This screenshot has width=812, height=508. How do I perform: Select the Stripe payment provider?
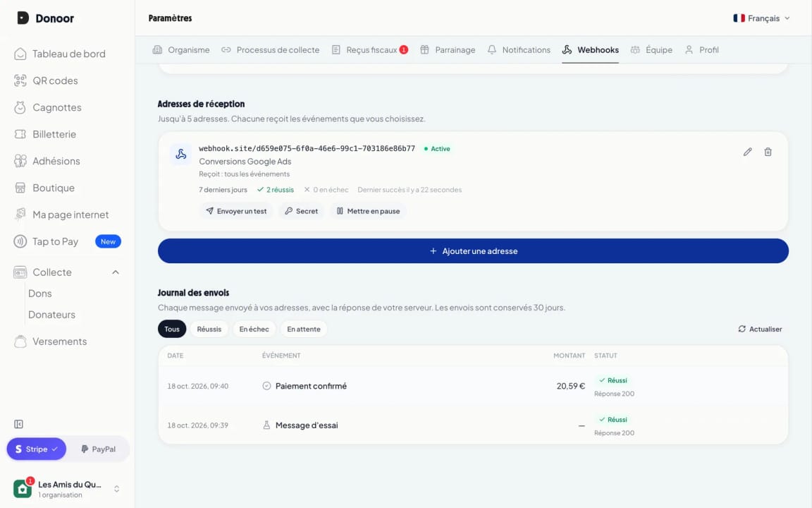pos(36,449)
